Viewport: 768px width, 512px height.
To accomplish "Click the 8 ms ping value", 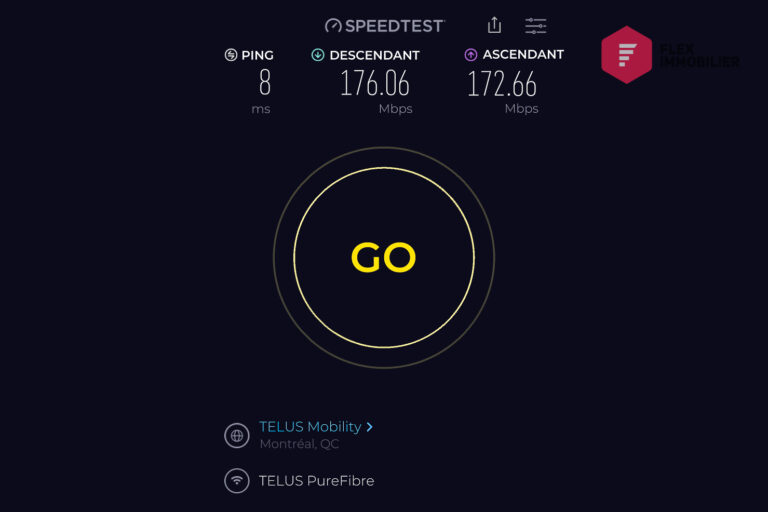I will (x=264, y=82).
